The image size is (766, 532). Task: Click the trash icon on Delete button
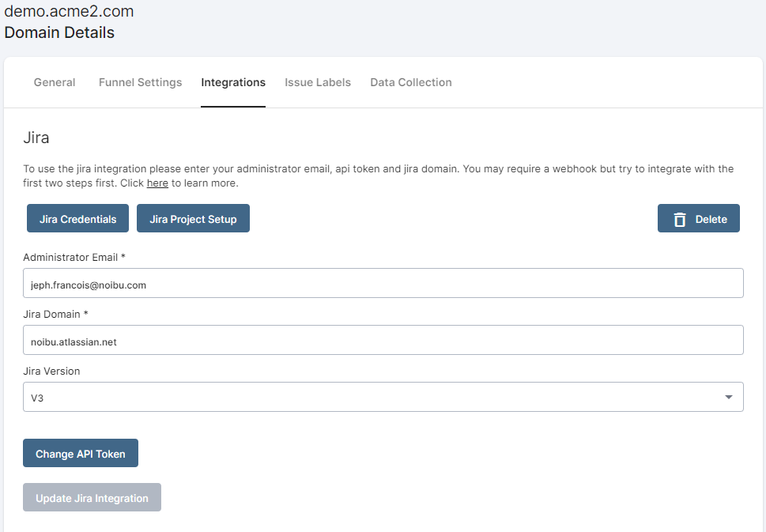[x=680, y=219]
